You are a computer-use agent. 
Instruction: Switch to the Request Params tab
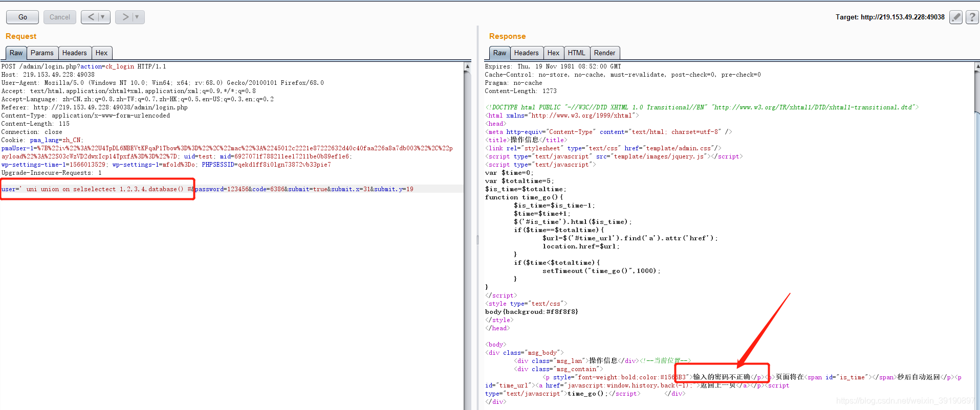tap(42, 53)
